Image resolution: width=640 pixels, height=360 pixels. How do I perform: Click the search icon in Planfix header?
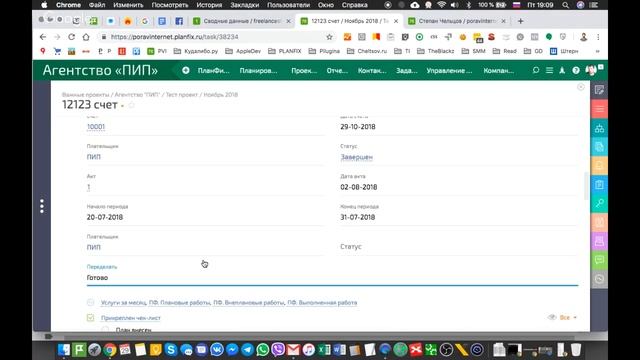[536, 70]
